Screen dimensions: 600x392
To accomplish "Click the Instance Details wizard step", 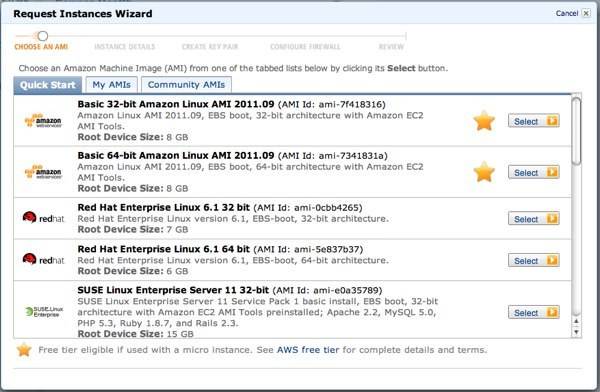I will tap(125, 47).
